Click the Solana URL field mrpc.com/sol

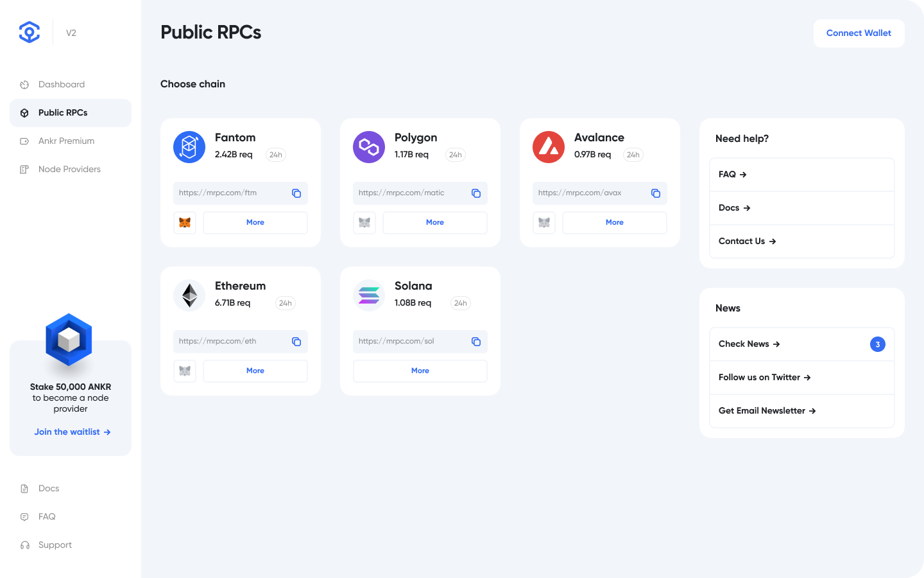coord(420,342)
